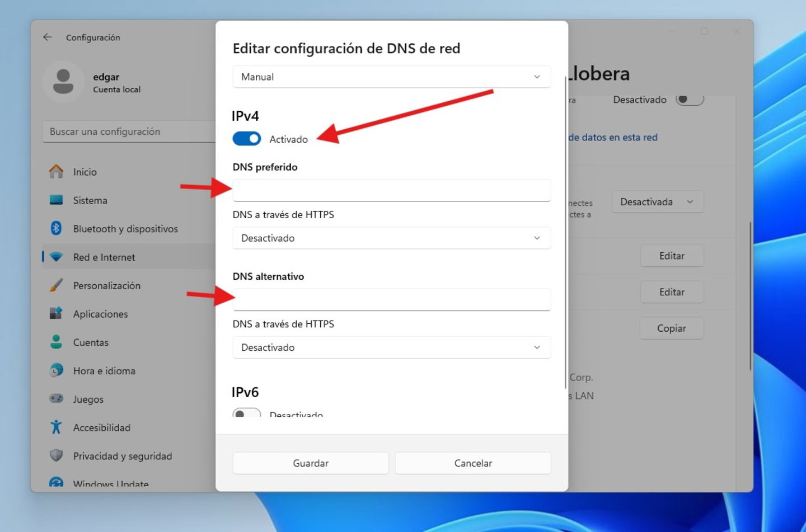
Task: Click the Copiar button in background window
Action: (x=672, y=328)
